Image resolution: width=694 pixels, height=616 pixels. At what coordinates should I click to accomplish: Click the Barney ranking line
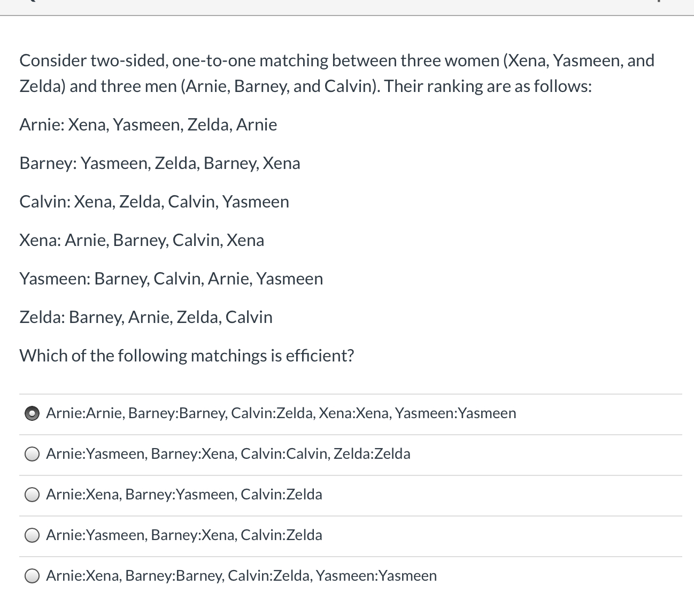coord(160,163)
